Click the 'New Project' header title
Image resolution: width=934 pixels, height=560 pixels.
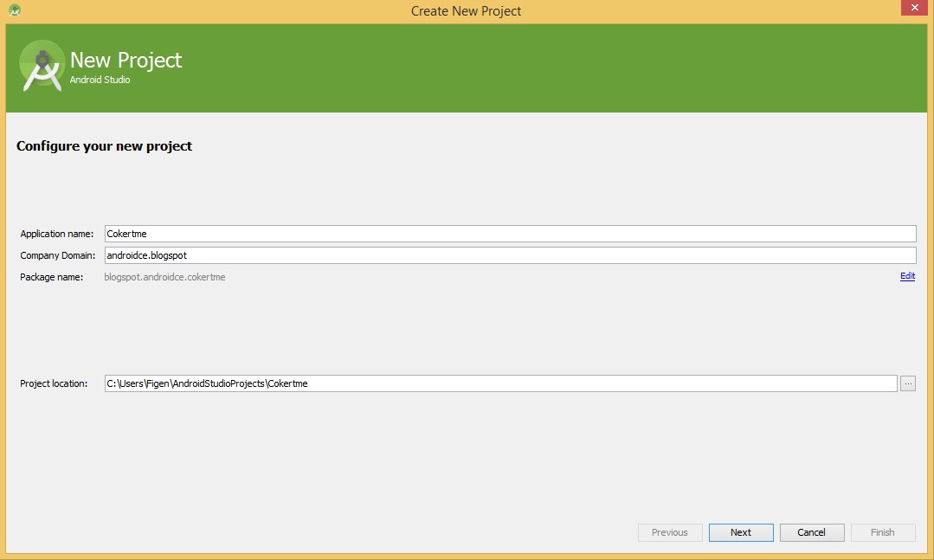126,61
